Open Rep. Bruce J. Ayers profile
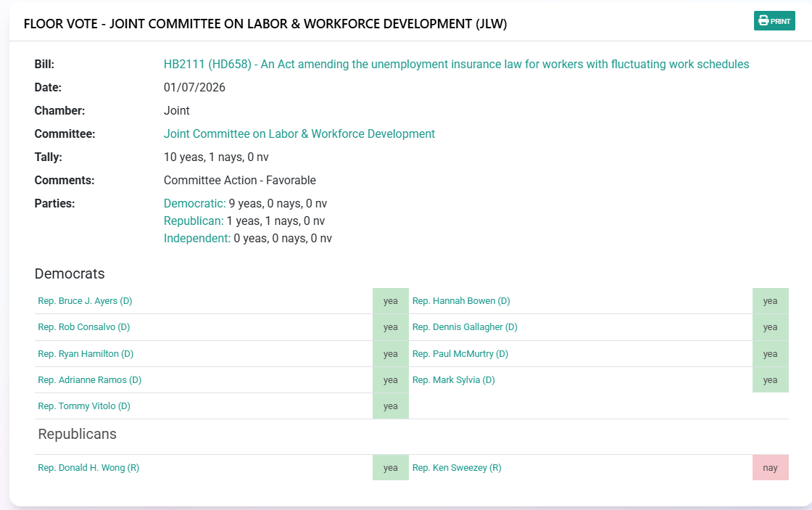 pyautogui.click(x=85, y=301)
